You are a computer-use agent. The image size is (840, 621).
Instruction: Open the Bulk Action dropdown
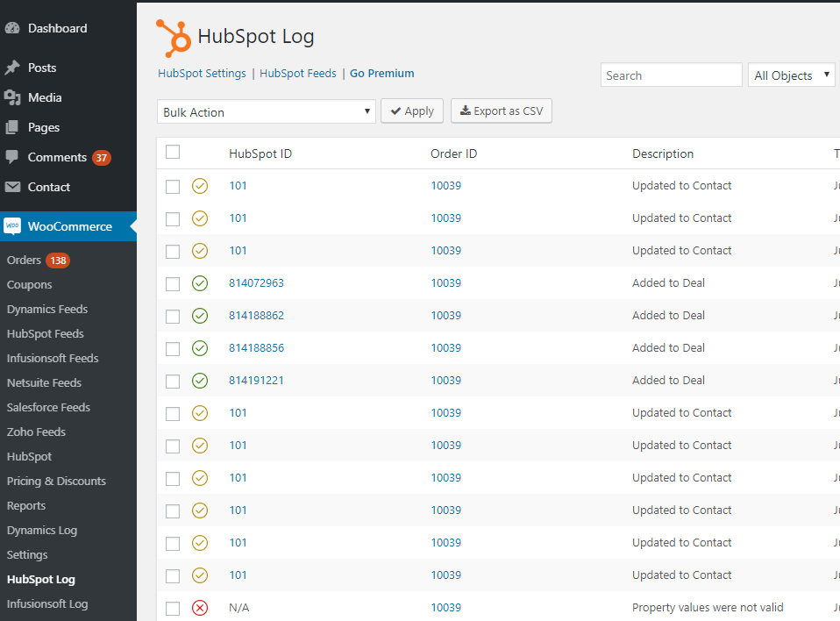point(267,111)
